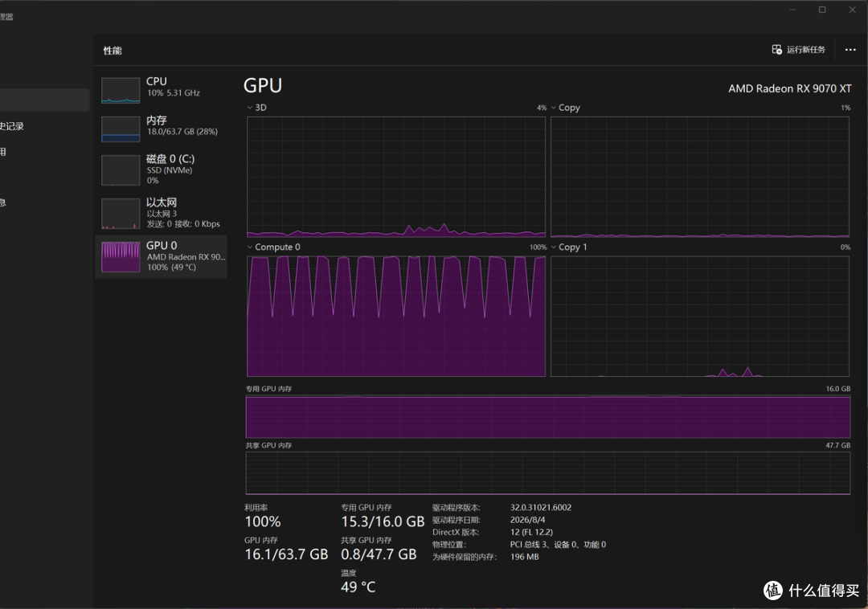The height and width of the screenshot is (609, 868).
Task: Click the Run new task icon
Action: coord(776,50)
